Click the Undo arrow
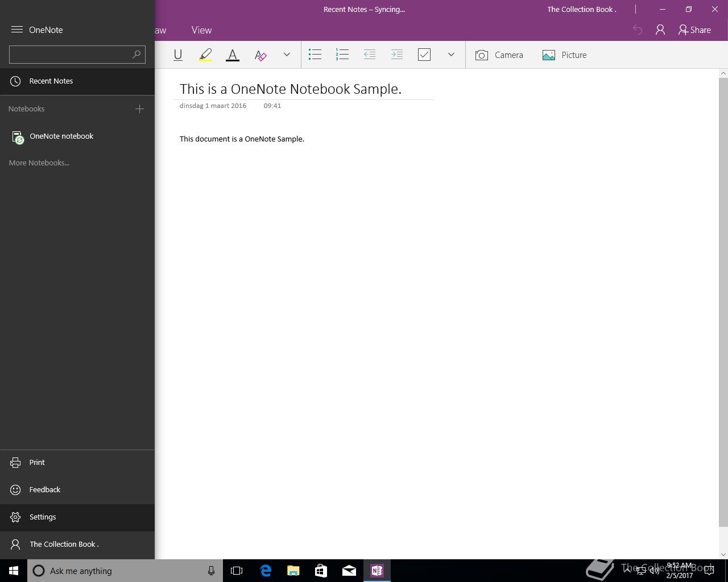 point(638,30)
